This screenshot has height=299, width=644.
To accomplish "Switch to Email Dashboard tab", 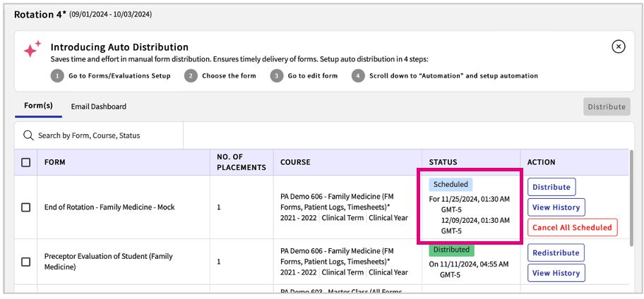I will click(98, 106).
